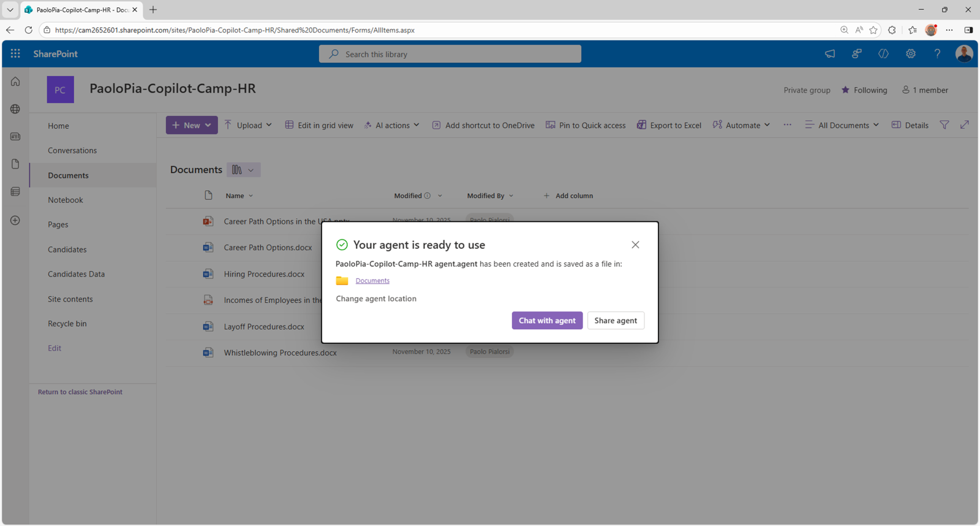Click Pin to Quick access
Viewport: 980px width, 526px height.
(586, 125)
